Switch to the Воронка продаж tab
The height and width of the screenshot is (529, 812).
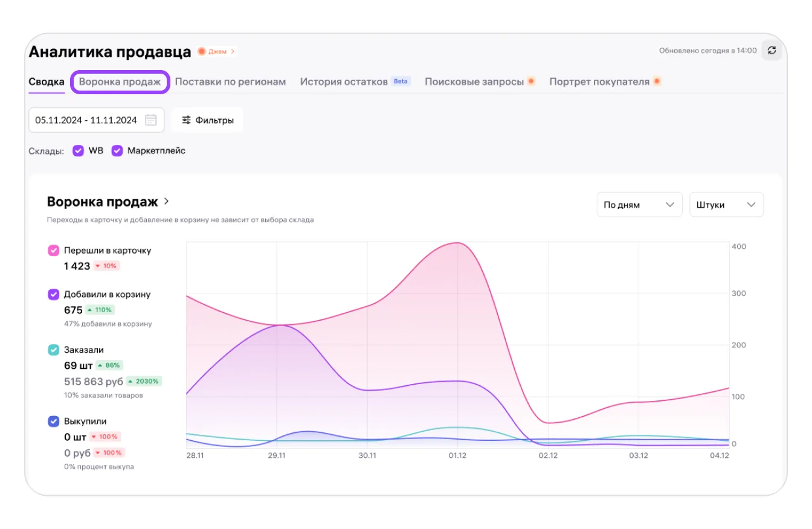pyautogui.click(x=120, y=82)
